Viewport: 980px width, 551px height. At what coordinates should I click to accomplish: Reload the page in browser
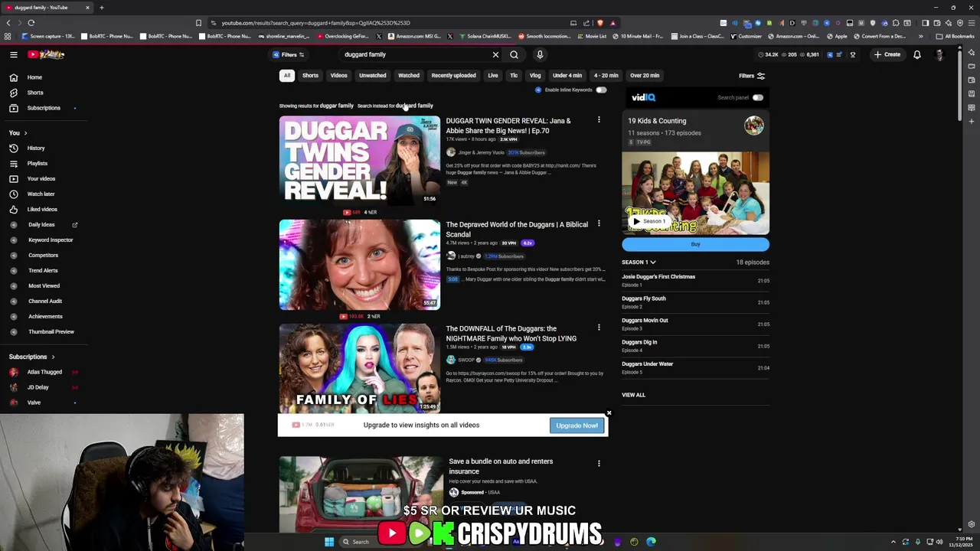click(x=31, y=23)
